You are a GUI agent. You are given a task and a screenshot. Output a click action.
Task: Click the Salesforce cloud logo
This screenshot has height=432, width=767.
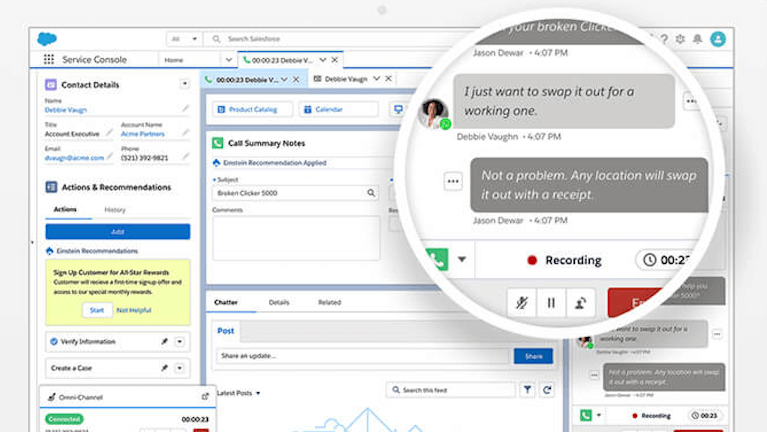(x=47, y=39)
